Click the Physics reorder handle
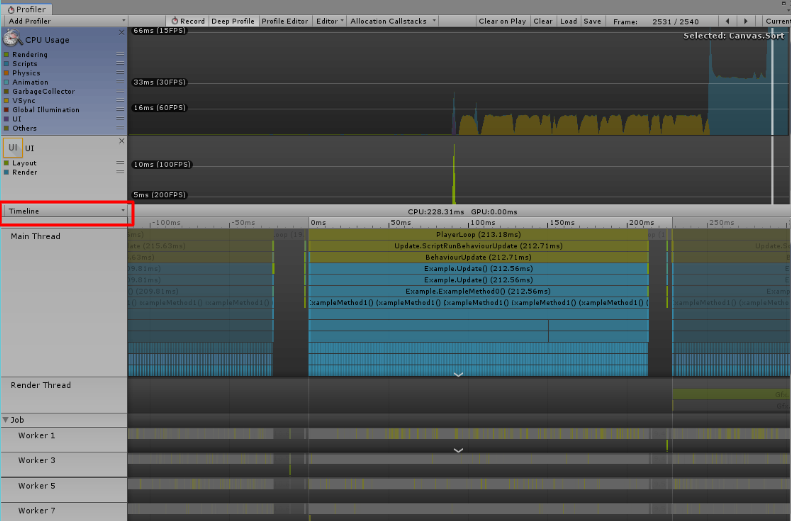791x521 pixels. point(120,73)
